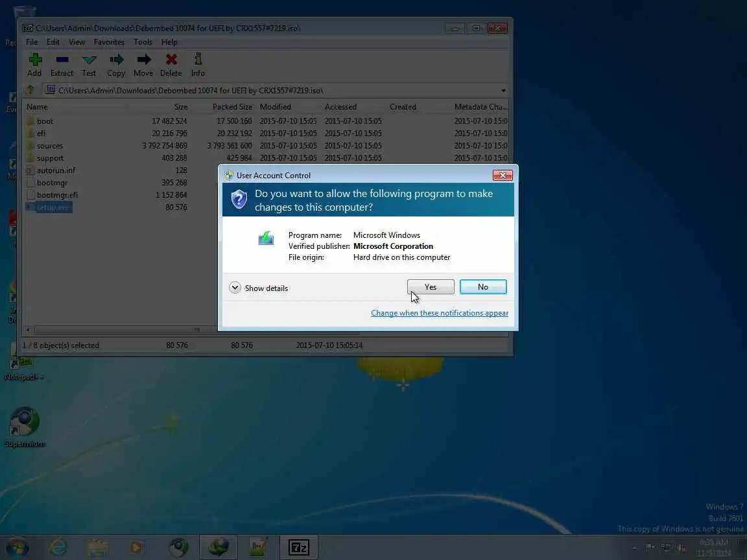Click the up-folder arrow in 7-Zip
The height and width of the screenshot is (560, 747).
coord(30,90)
